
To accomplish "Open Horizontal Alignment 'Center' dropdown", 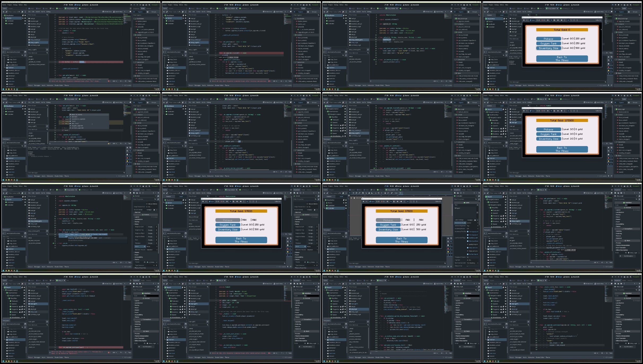I will coord(473,223).
